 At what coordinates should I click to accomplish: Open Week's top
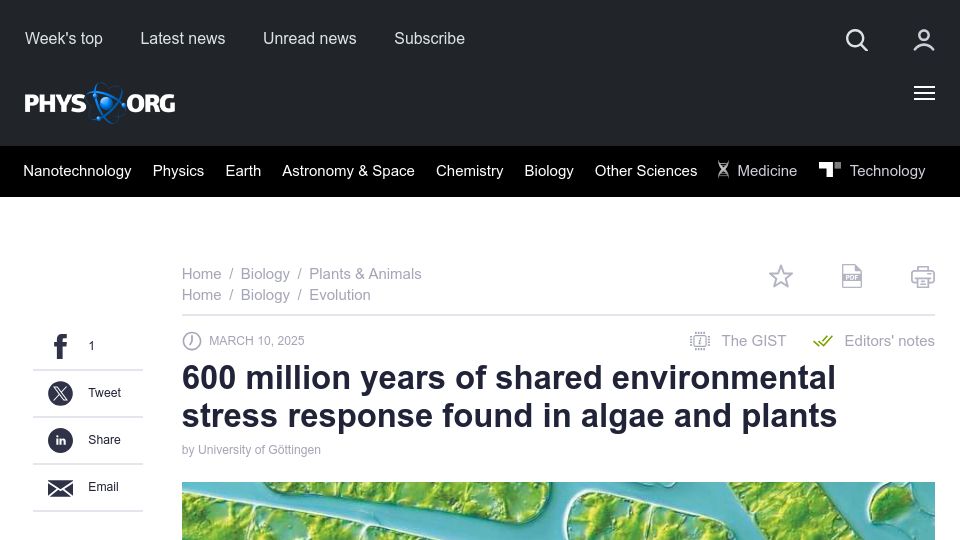pyautogui.click(x=64, y=39)
